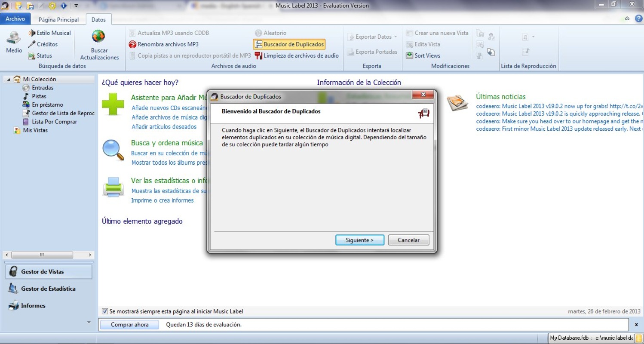Viewport: 644px width, 344px height.
Task: Dismiss the evaluation bar with x
Action: (x=636, y=325)
